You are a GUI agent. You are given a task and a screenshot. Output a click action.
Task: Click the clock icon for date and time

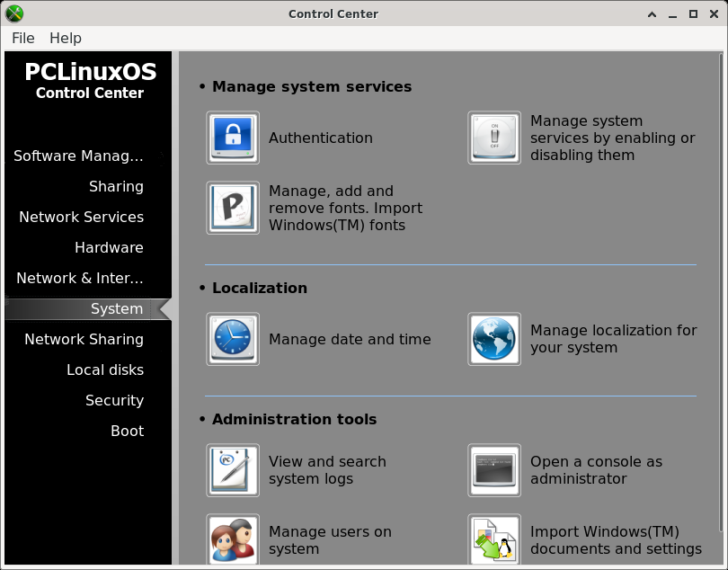tap(233, 339)
